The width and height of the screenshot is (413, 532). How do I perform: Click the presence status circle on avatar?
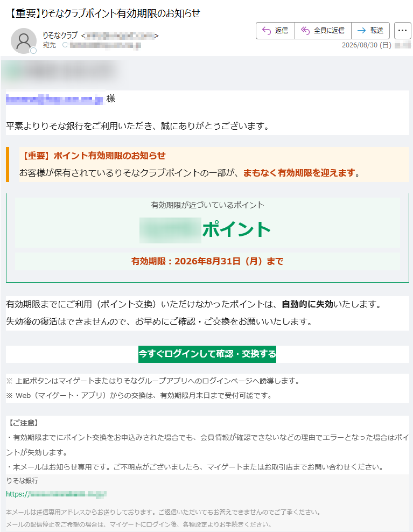click(33, 51)
